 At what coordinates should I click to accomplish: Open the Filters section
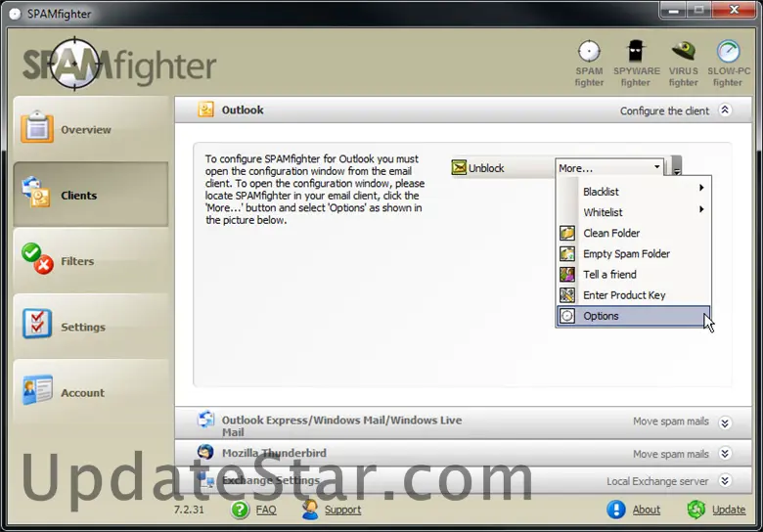91,261
